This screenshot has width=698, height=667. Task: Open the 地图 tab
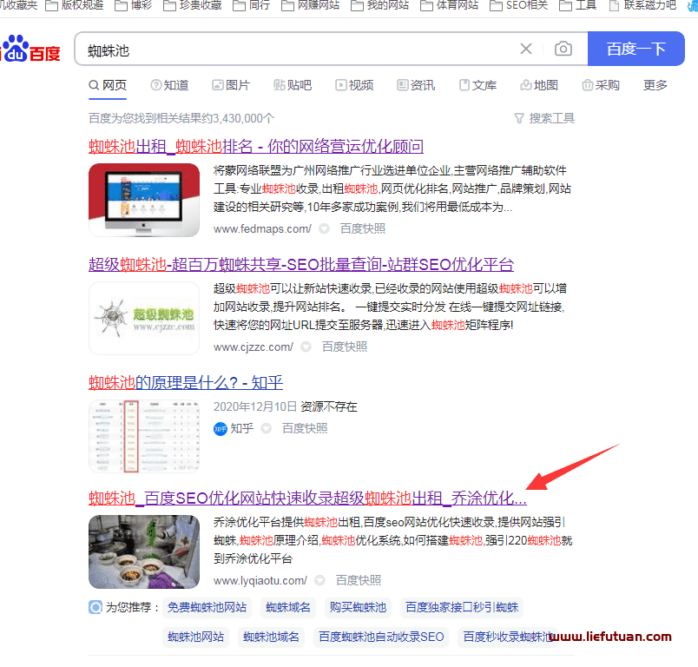click(x=539, y=85)
